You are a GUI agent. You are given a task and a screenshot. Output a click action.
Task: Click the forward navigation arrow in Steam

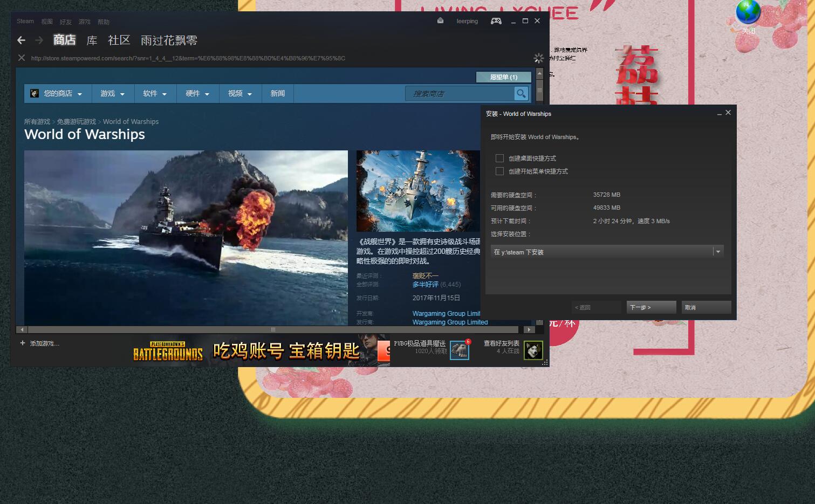[x=39, y=40]
